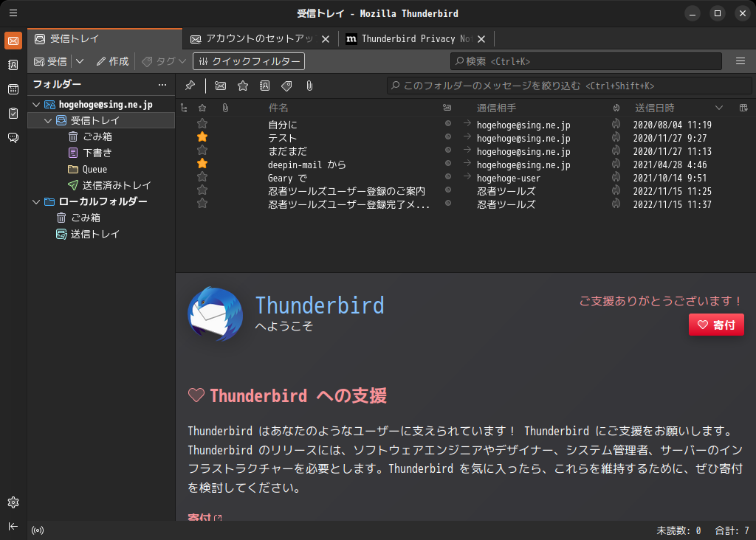Open Settings gear in the sidebar

coord(13,502)
